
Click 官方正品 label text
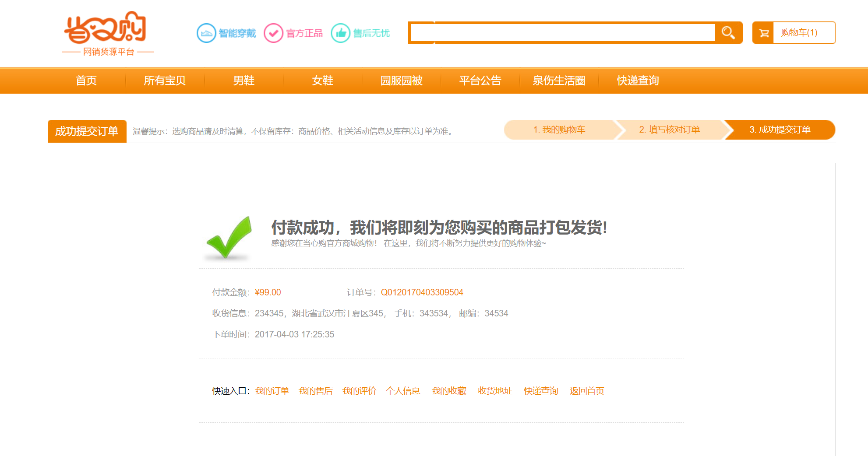tap(304, 33)
